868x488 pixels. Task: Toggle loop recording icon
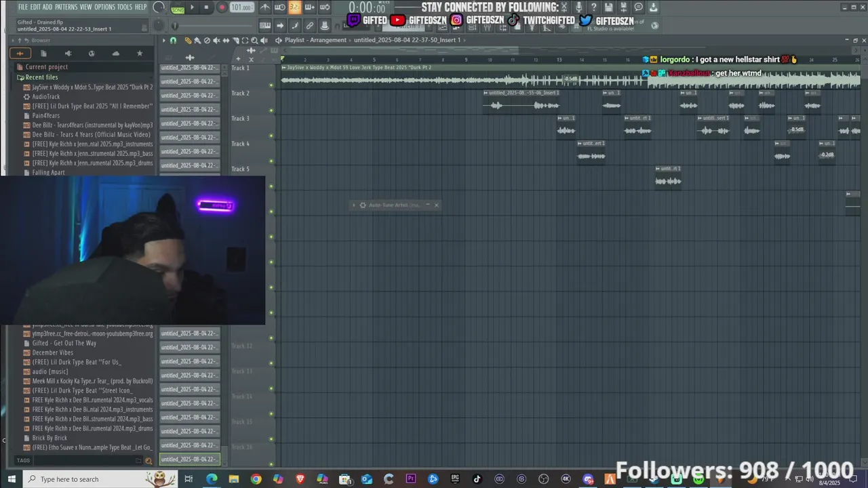coord(325,7)
